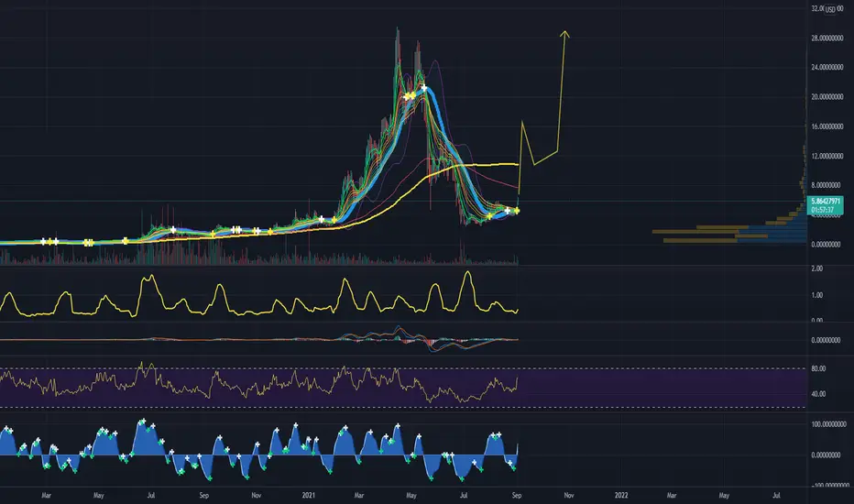Click the 40.00 level on RSI scale
Image resolution: width=854 pixels, height=504 pixels.
point(818,393)
